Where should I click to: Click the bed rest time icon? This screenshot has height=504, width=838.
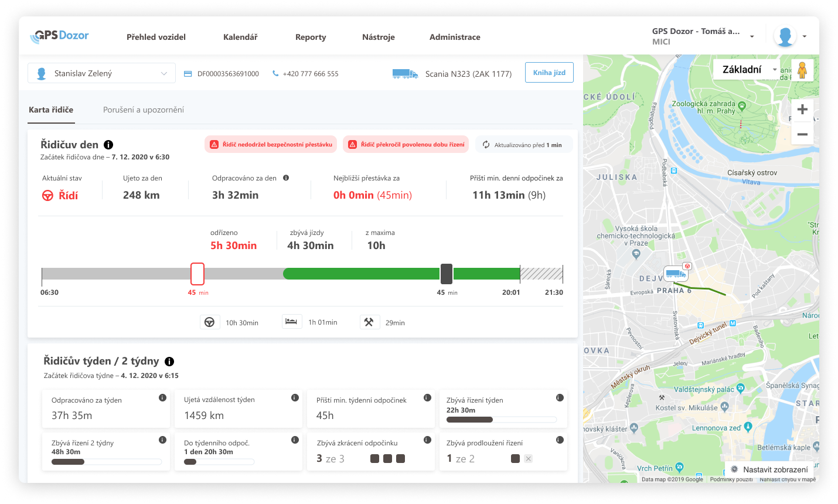tap(291, 322)
